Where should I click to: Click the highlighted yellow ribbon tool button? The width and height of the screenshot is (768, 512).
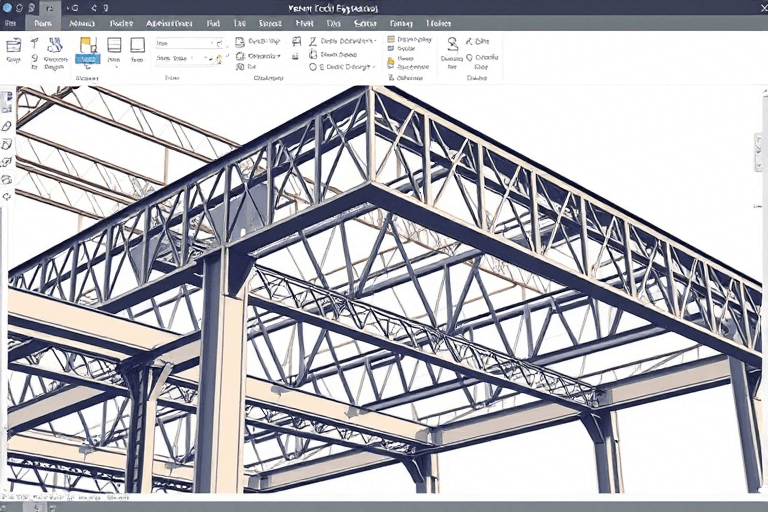(x=87, y=46)
